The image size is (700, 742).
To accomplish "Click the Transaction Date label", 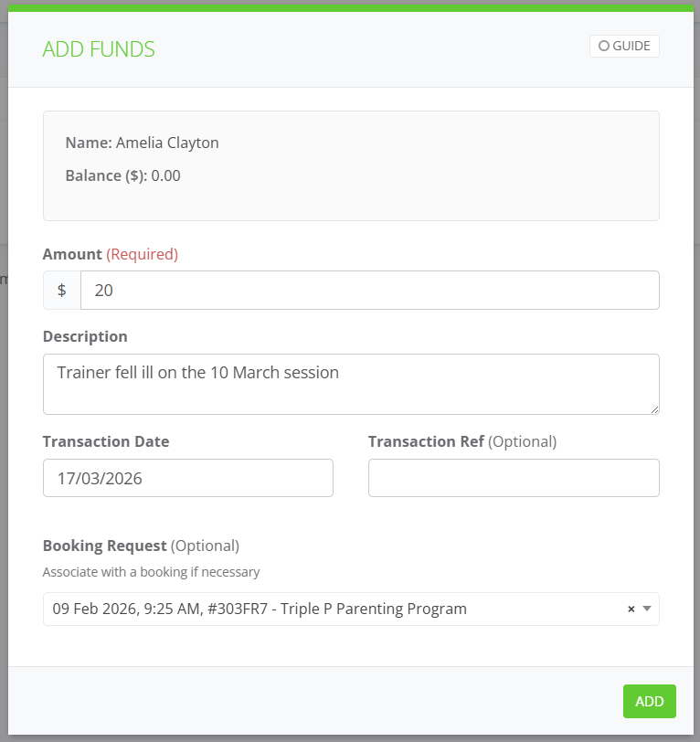I will point(106,441).
